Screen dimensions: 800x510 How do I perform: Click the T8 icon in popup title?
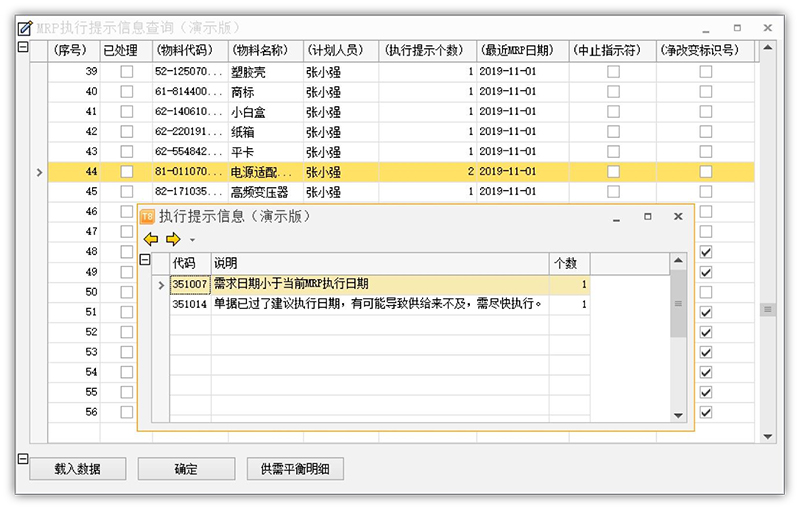click(x=147, y=217)
